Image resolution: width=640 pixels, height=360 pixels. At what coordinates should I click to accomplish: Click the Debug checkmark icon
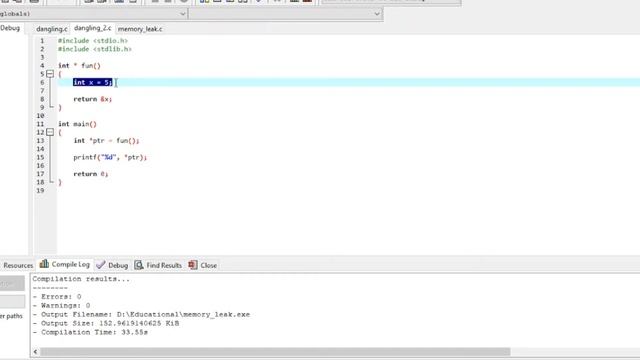coord(100,265)
